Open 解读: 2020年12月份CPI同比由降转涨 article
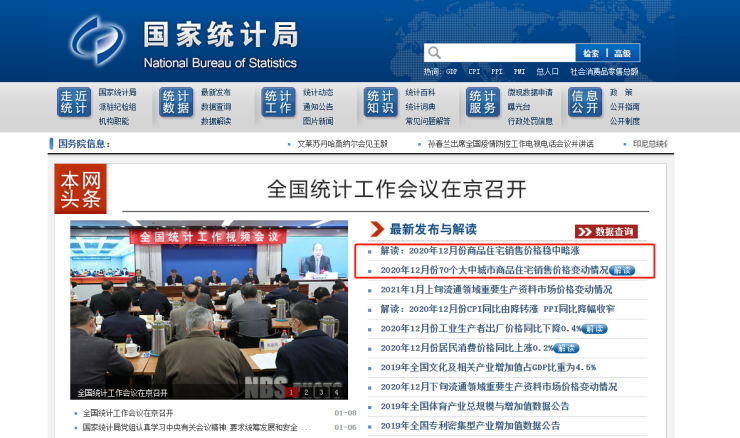740x438 pixels. [497, 309]
